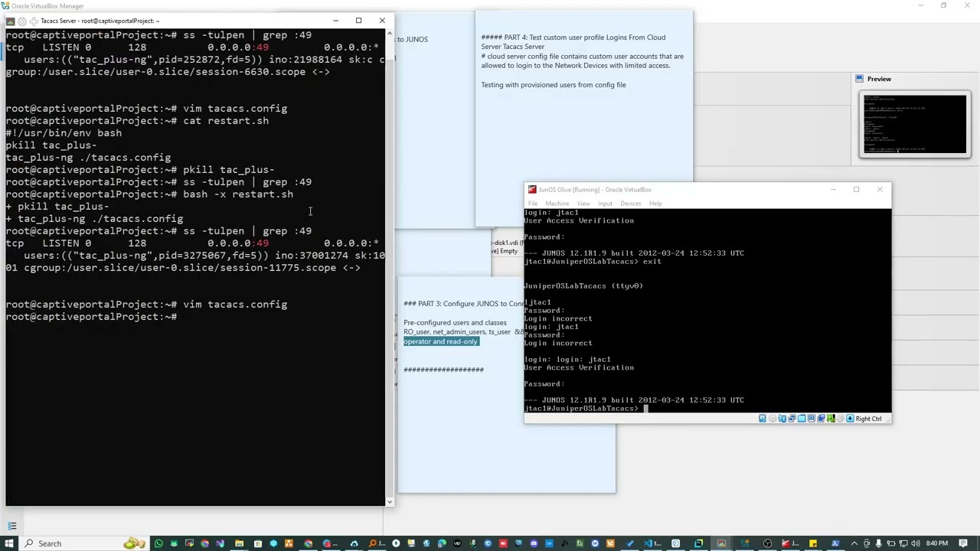Open View menu in JunOS Olive window
980x551 pixels.
tap(583, 204)
